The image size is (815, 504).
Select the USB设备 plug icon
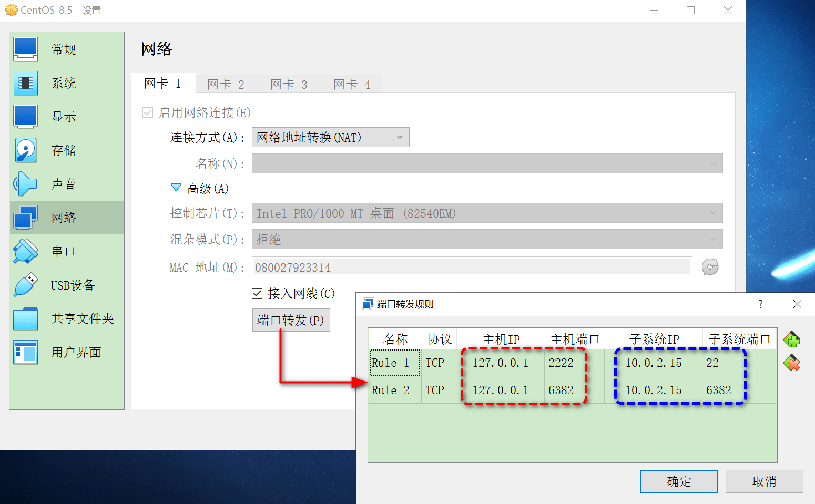pyautogui.click(x=26, y=285)
